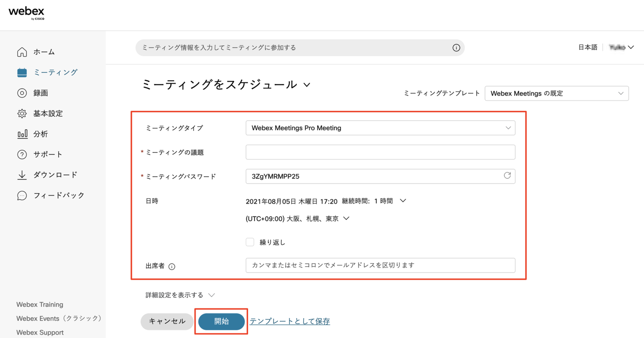Click the recording circle icon beside 録画
The height and width of the screenshot is (338, 644).
click(x=22, y=93)
